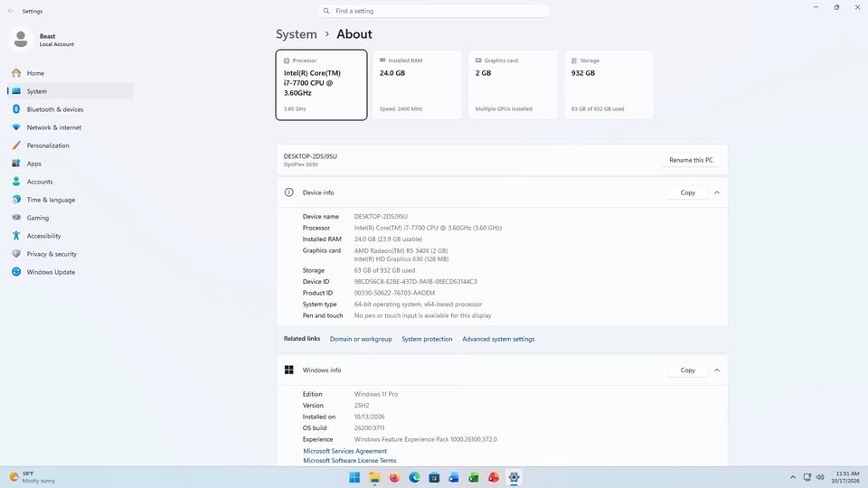Viewport: 868px width, 488px height.
Task: Click the Privacy & security shield icon
Action: coord(16,254)
